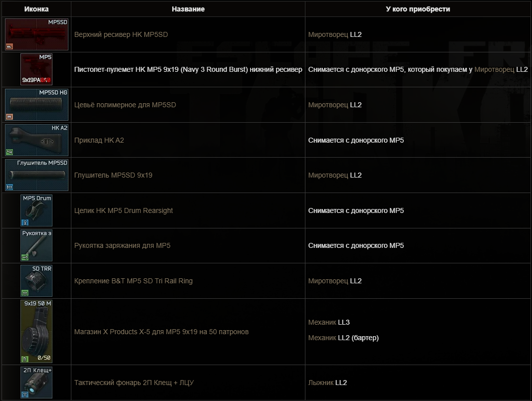Click the Рукоятка charging handle icon

tap(36, 245)
